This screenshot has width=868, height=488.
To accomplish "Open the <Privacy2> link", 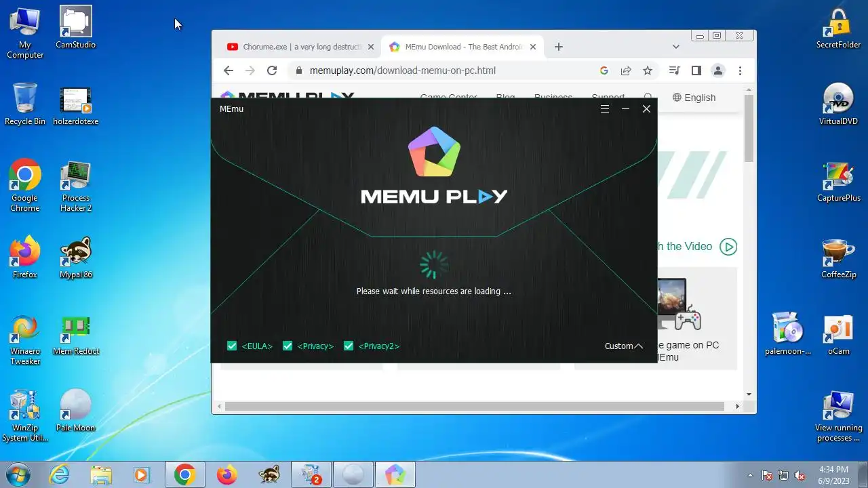I will pyautogui.click(x=379, y=346).
